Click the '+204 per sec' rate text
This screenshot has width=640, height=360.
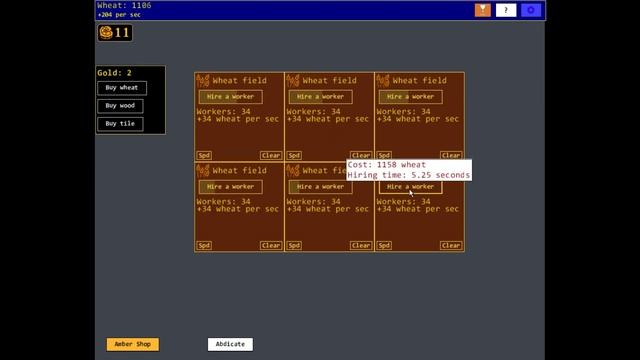click(119, 15)
